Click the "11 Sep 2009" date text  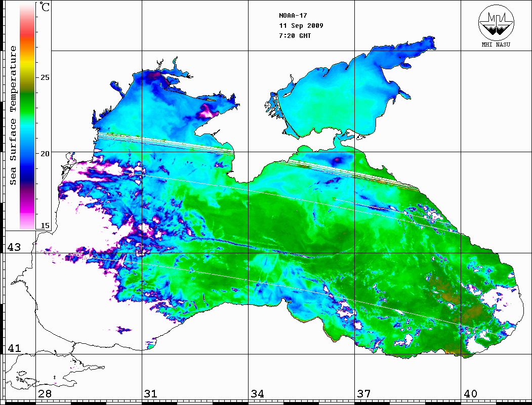[301, 26]
